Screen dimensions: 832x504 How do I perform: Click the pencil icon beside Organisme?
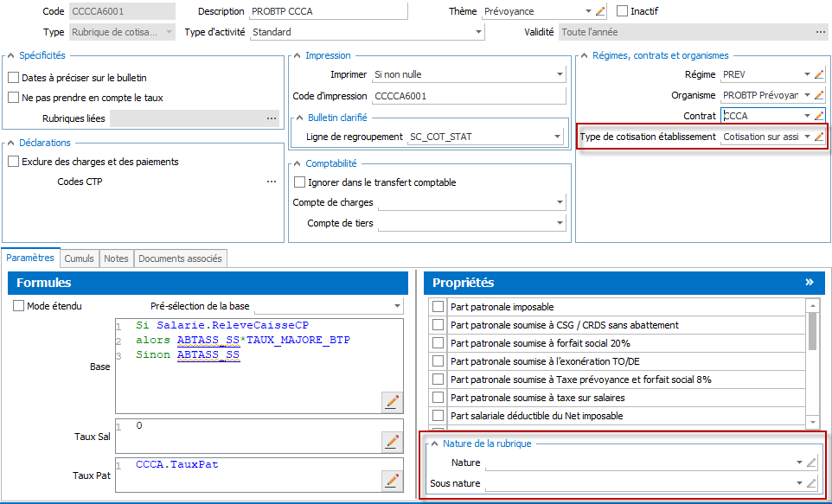coord(819,95)
